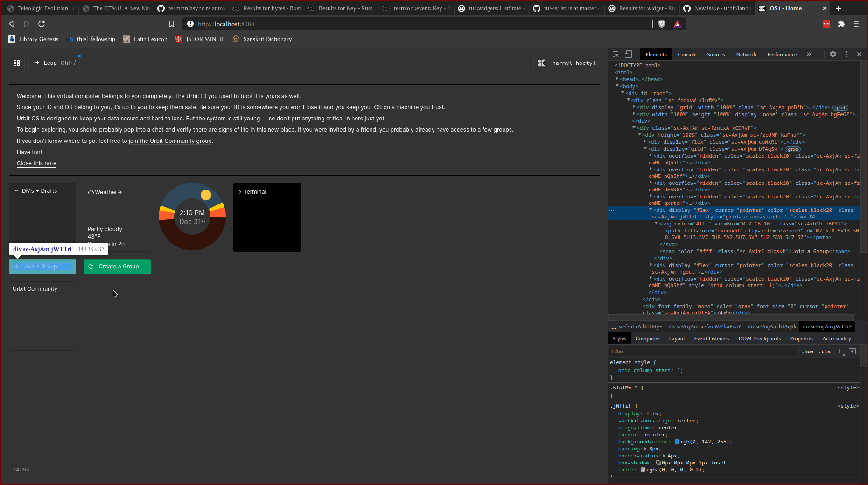Click the Leap Ctrl+/ button
This screenshot has height=485, width=868.
pyautogui.click(x=54, y=63)
